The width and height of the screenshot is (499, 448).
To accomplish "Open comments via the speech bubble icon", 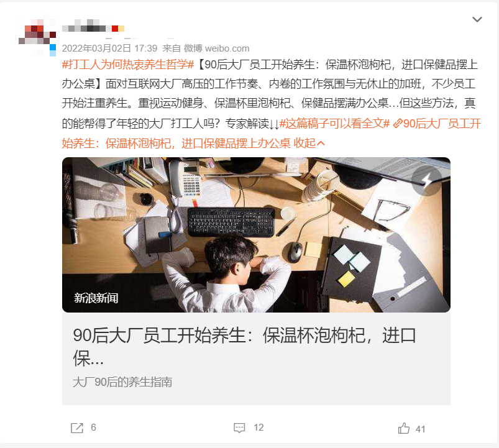I will (x=239, y=428).
